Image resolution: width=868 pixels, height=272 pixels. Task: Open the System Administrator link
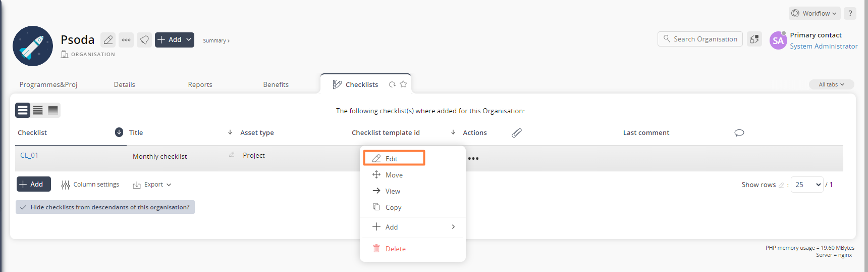pyautogui.click(x=824, y=46)
